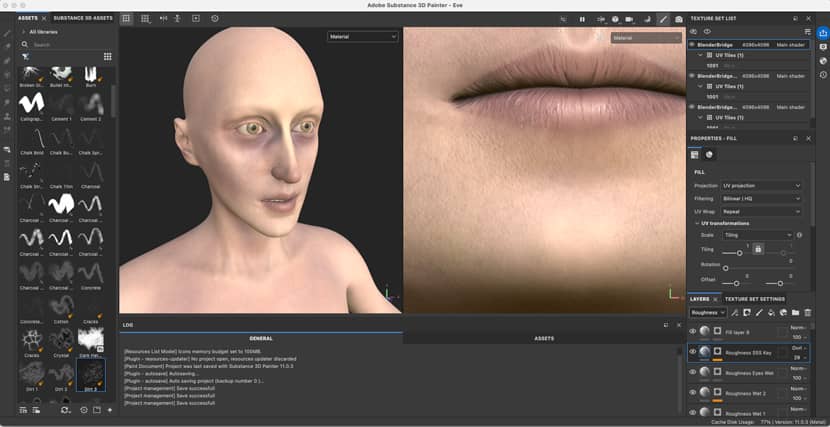Select the Paint brush tool in left toolbar

[7, 33]
